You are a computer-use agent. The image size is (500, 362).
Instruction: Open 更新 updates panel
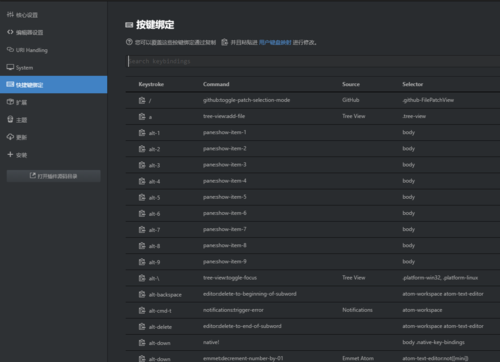click(x=53, y=137)
